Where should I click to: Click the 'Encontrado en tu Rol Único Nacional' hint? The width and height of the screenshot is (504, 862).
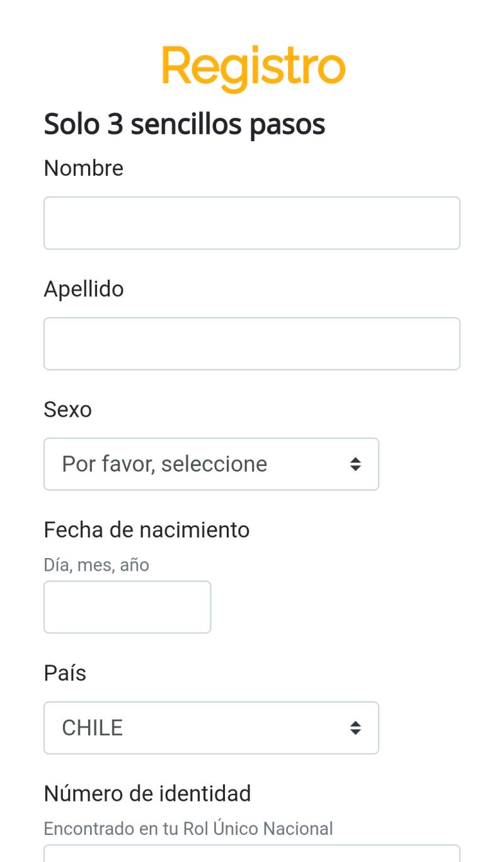[188, 828]
